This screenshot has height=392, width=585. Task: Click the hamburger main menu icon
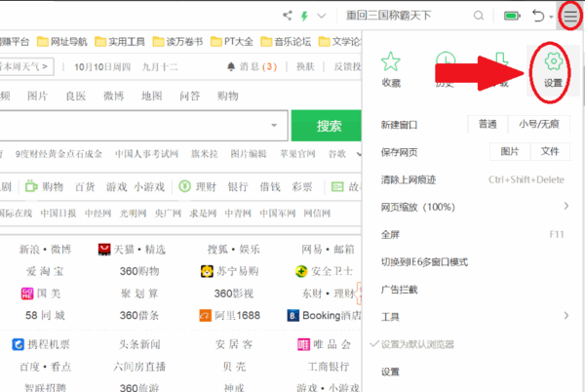pyautogui.click(x=569, y=15)
